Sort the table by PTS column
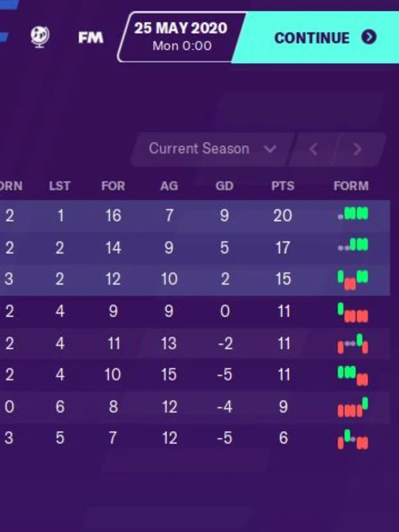The height and width of the screenshot is (532, 399). point(282,186)
